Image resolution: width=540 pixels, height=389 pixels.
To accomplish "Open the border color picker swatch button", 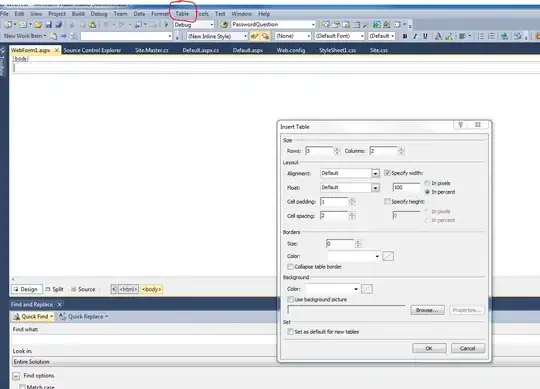I will 388,256.
